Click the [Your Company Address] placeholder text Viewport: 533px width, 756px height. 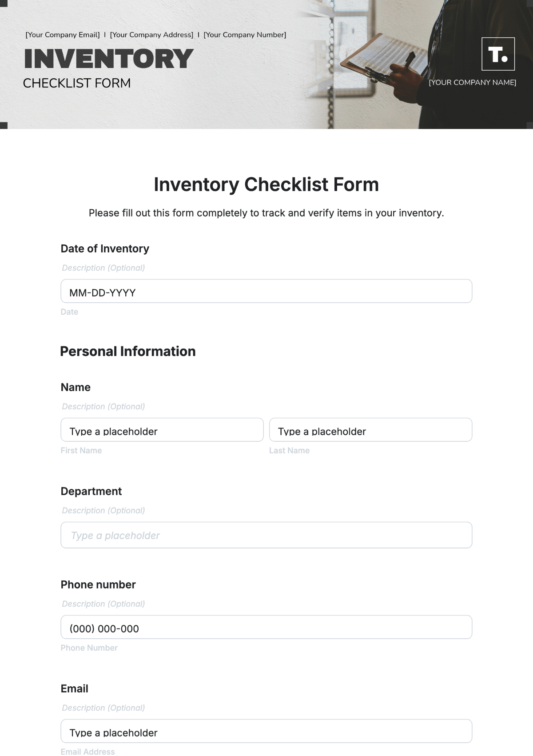[151, 35]
